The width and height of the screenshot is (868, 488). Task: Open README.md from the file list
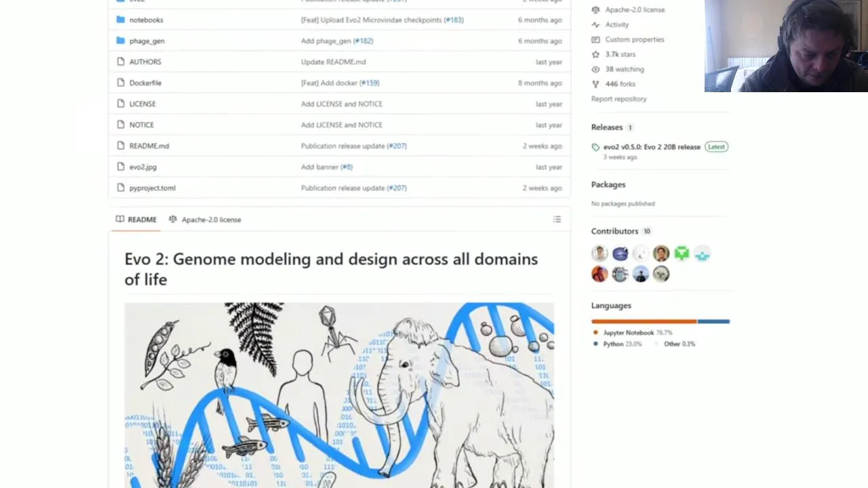click(x=149, y=146)
